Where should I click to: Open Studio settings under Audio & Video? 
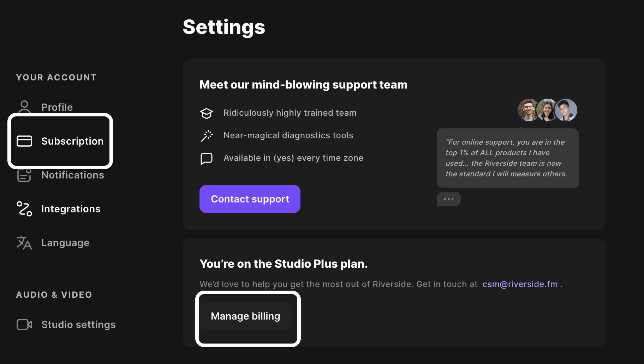coord(78,324)
